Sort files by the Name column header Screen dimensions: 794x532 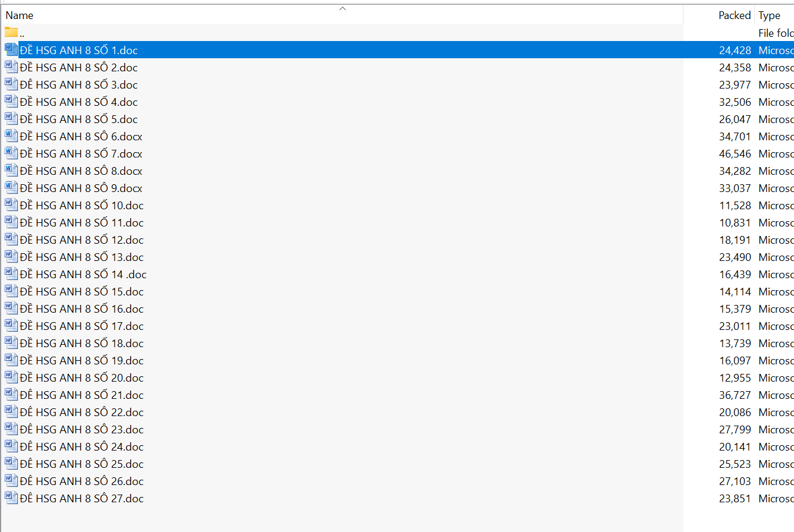pyautogui.click(x=20, y=15)
